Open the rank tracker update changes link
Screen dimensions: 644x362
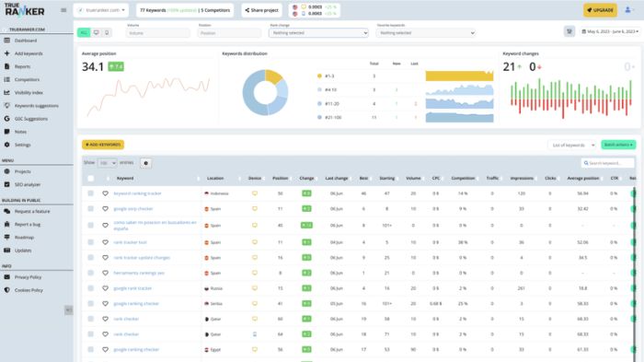tap(142, 258)
